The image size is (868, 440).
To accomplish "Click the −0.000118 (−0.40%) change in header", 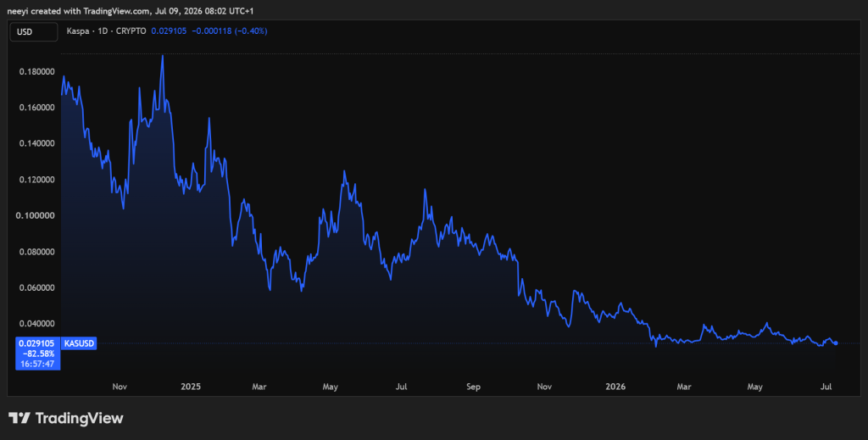I will click(230, 31).
